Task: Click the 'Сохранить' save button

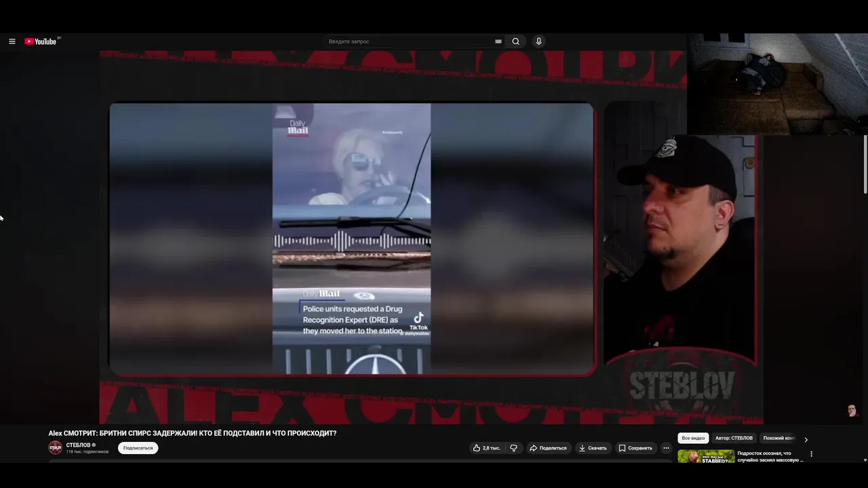Action: pyautogui.click(x=635, y=448)
